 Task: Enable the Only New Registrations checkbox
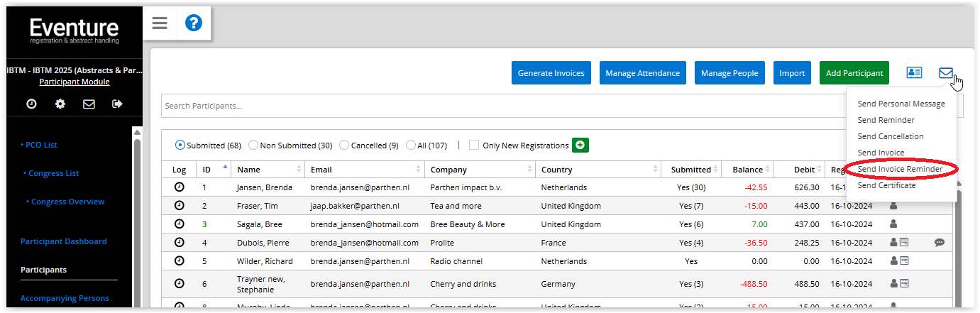tap(474, 145)
